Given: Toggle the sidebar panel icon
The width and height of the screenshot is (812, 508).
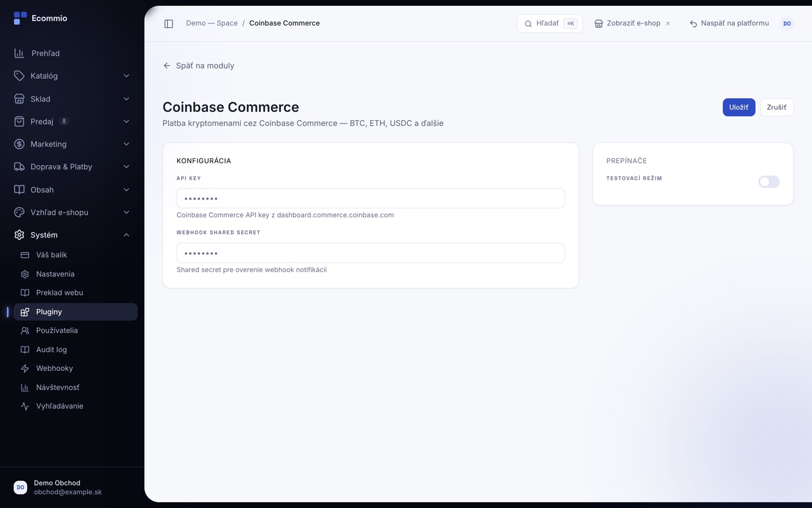Looking at the screenshot, I should [169, 24].
